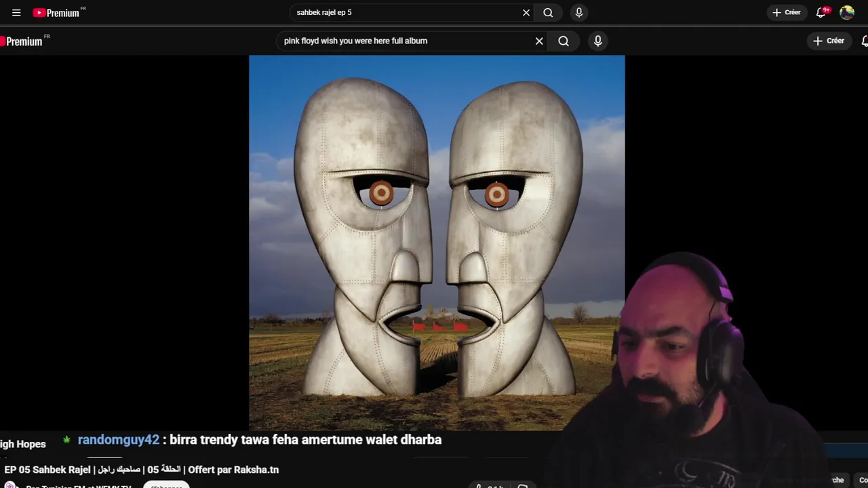
Task: Click the Division Bell album artwork video
Action: [437, 243]
